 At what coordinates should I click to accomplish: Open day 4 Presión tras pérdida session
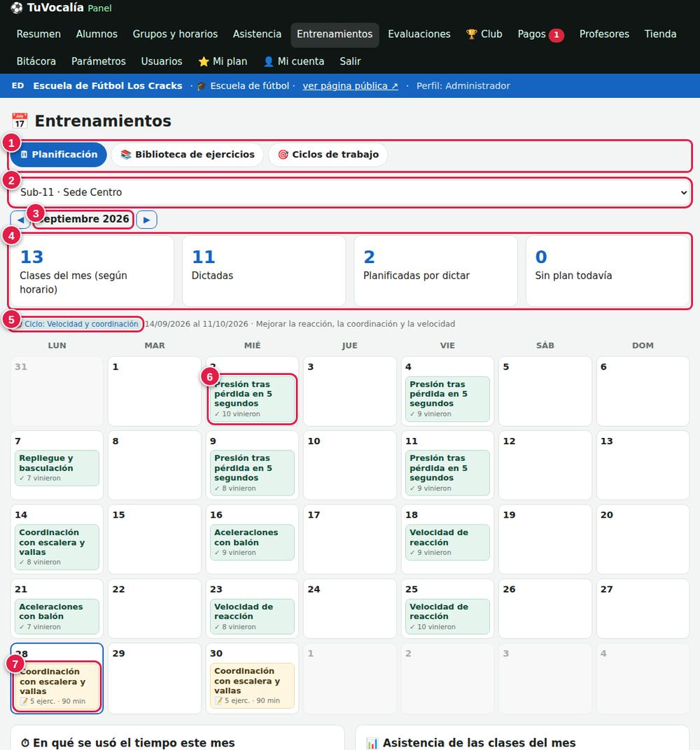pos(447,399)
